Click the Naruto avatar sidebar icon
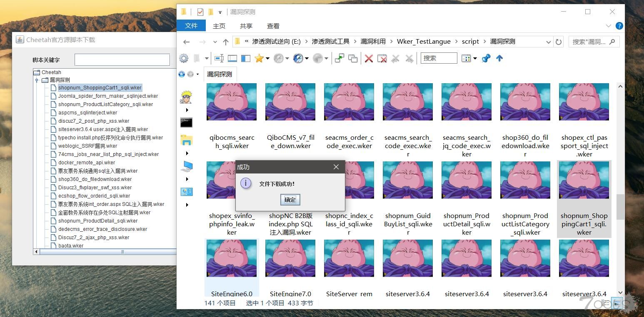Viewport: 644px width, 317px height. pyautogui.click(x=186, y=97)
